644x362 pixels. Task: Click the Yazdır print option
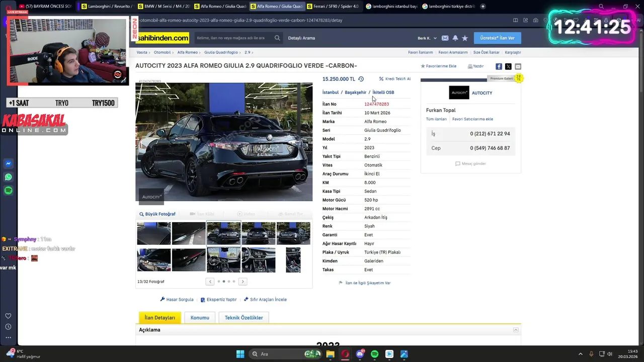[x=475, y=66]
